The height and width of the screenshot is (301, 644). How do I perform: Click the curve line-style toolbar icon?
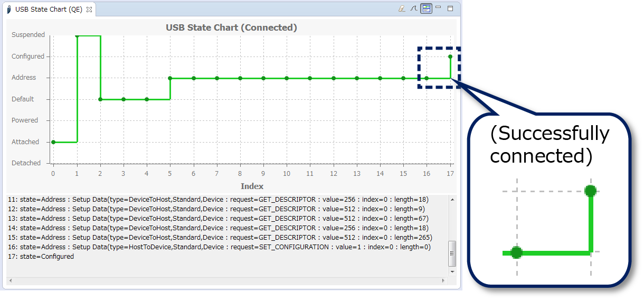[x=414, y=8]
